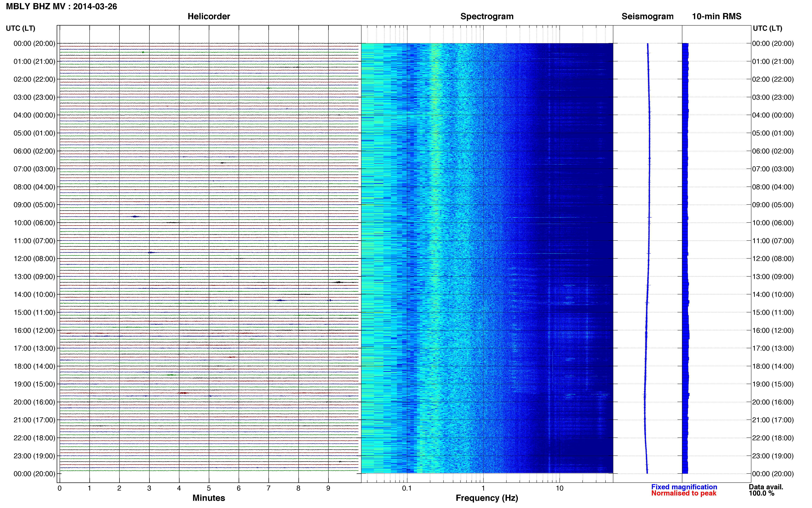Click minute tick label 0
Image resolution: width=812 pixels, height=508 pixels.
(x=59, y=488)
